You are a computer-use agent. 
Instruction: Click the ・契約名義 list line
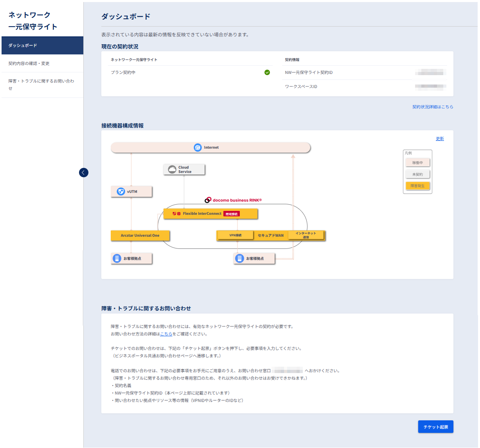click(121, 386)
